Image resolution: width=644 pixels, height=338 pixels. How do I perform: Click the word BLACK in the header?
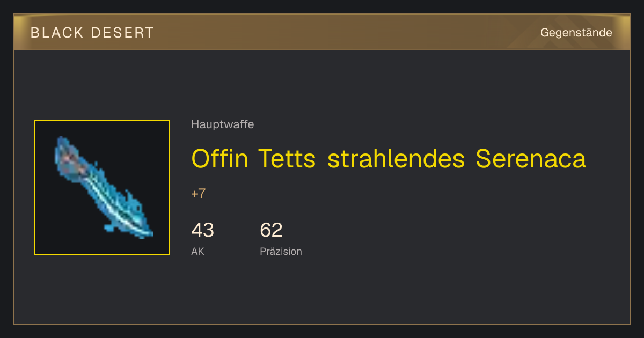[57, 33]
